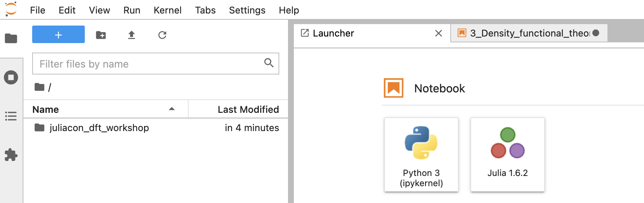Close the Launcher tab
Screen dimensions: 644x203
pos(439,33)
